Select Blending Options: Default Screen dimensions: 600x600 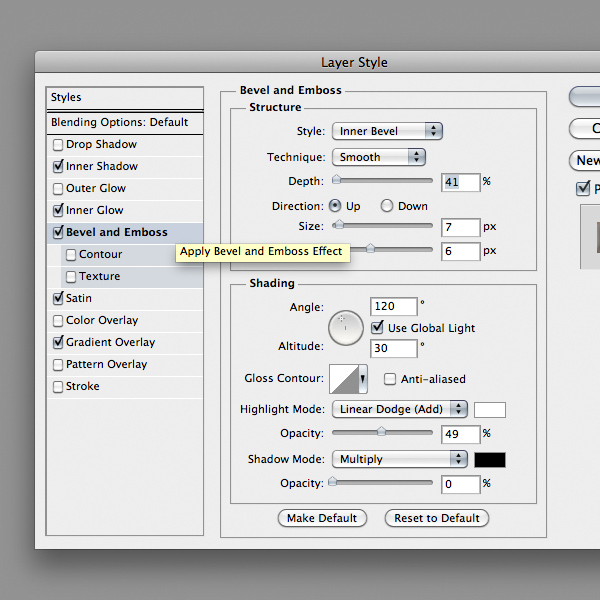125,123
